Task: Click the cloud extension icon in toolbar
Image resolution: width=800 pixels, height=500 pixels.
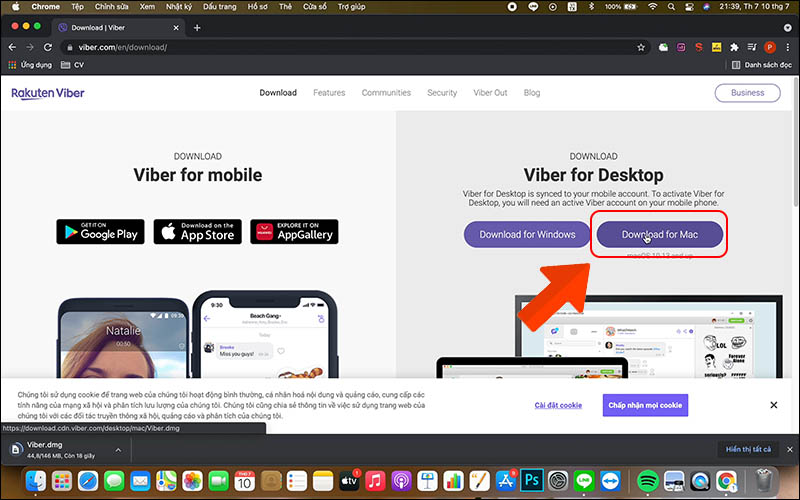Action: [663, 47]
